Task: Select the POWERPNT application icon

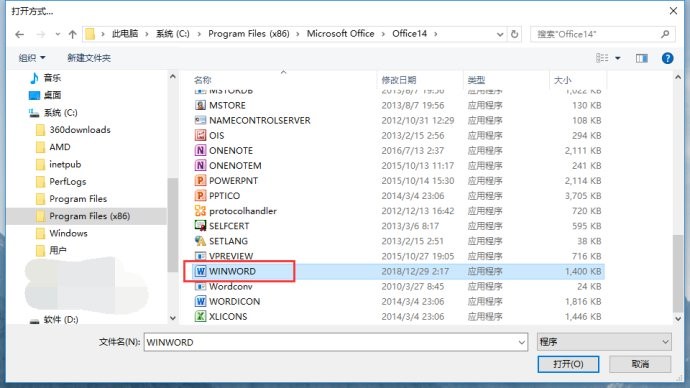Action: [200, 180]
